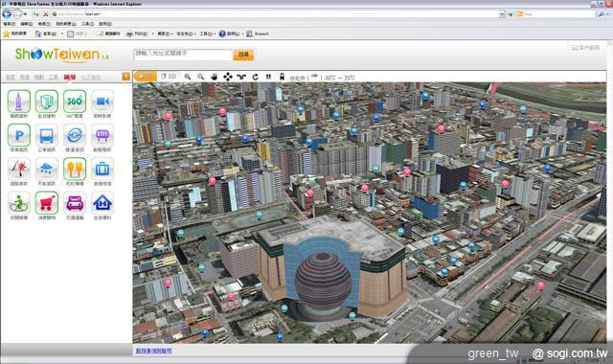Open the Print dropdown in command bar
Image resolution: width=613 pixels, height=364 pixels.
(153, 34)
